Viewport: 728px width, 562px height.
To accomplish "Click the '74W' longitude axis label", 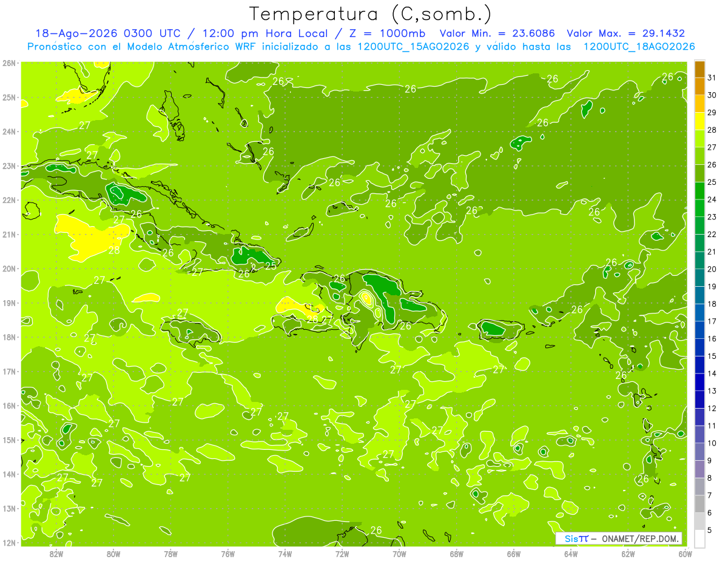I will click(x=285, y=554).
